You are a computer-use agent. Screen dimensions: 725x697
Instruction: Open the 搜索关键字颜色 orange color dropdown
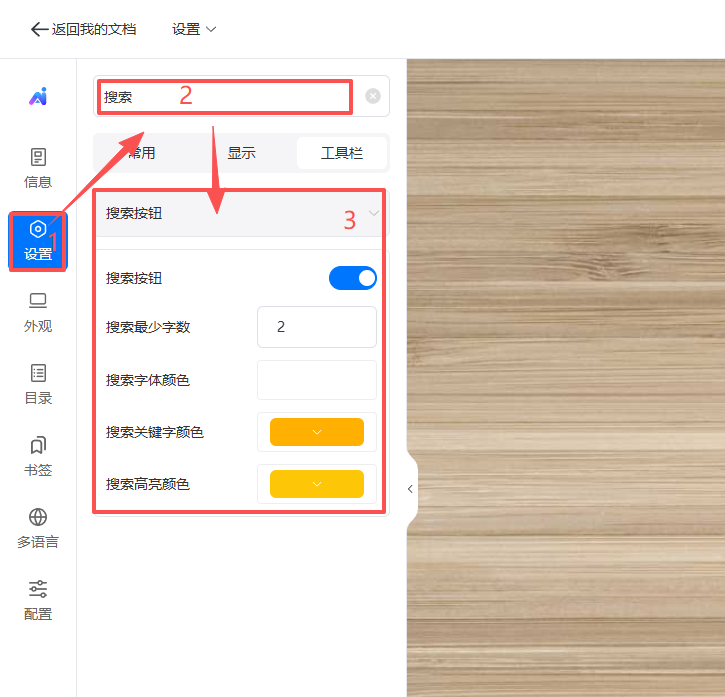(317, 432)
